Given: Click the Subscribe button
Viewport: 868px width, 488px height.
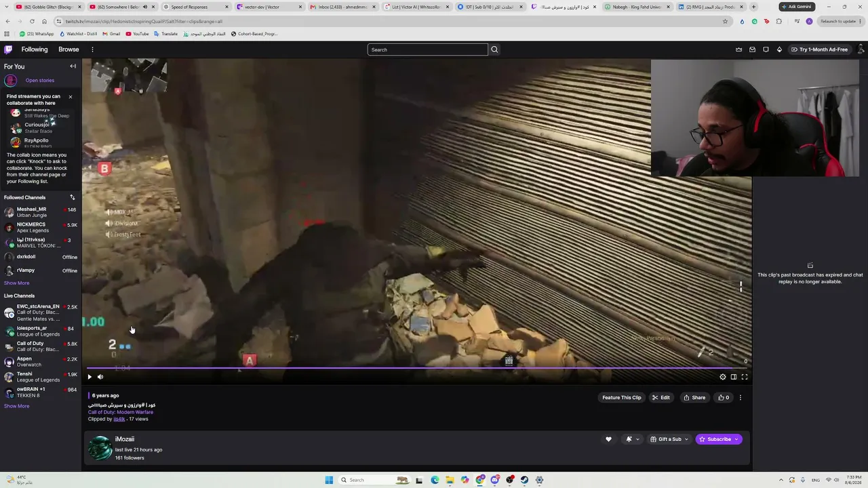Looking at the screenshot, I should tap(719, 439).
